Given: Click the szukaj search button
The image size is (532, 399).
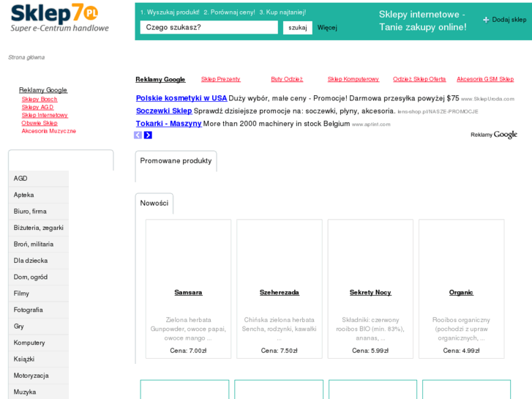Looking at the screenshot, I should point(298,28).
